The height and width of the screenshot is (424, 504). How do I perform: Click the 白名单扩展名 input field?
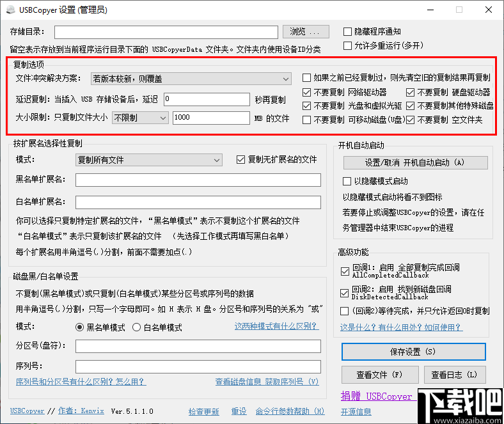click(x=198, y=203)
